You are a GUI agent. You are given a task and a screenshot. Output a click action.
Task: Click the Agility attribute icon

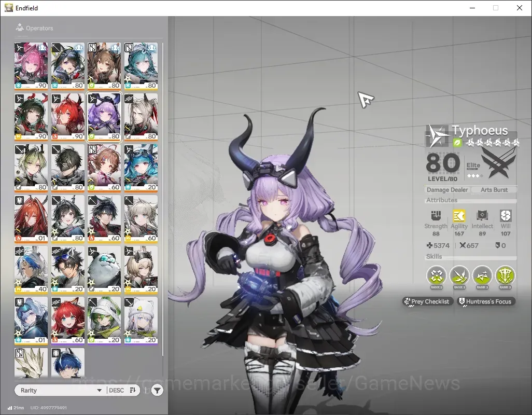pyautogui.click(x=459, y=216)
